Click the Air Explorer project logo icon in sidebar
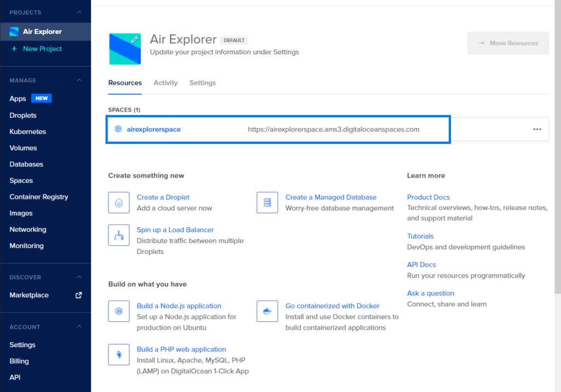 (14, 31)
